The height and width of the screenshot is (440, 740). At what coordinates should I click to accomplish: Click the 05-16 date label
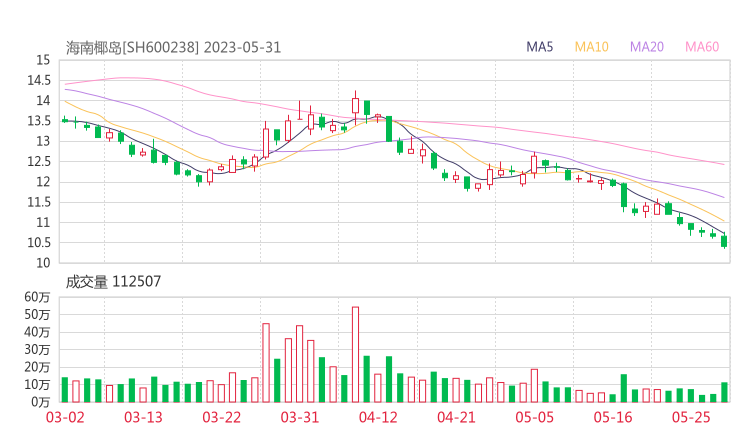click(x=613, y=417)
